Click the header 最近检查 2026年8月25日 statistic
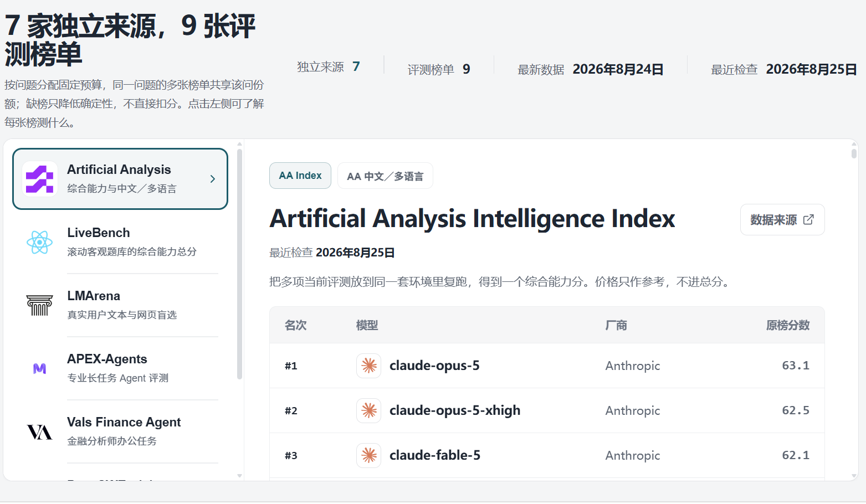The height and width of the screenshot is (504, 866). point(784,69)
